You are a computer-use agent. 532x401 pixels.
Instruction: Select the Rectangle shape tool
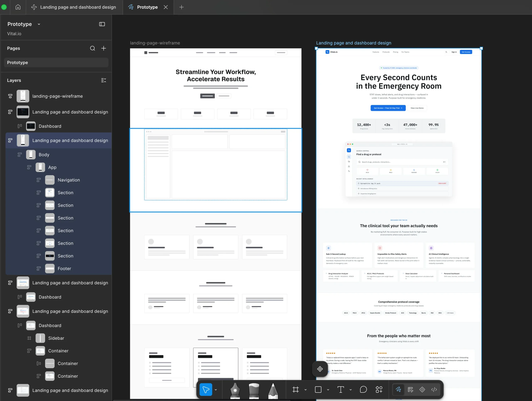point(318,389)
